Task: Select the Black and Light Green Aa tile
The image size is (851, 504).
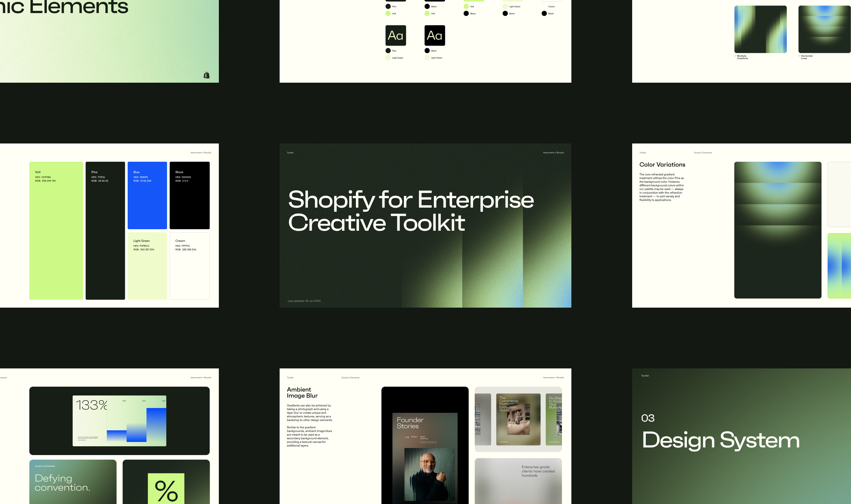Action: tap(435, 35)
